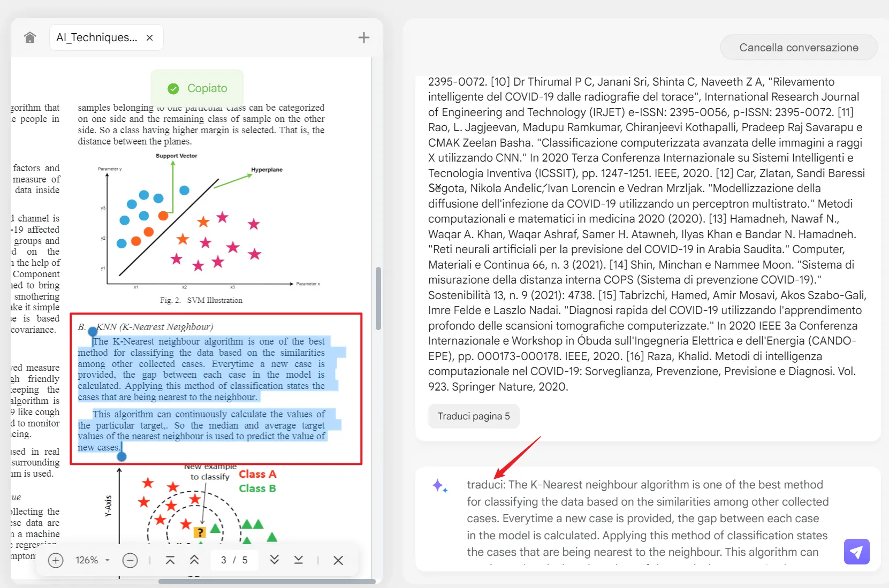The height and width of the screenshot is (588, 889).
Task: Go to the next page icon
Action: pos(274,560)
